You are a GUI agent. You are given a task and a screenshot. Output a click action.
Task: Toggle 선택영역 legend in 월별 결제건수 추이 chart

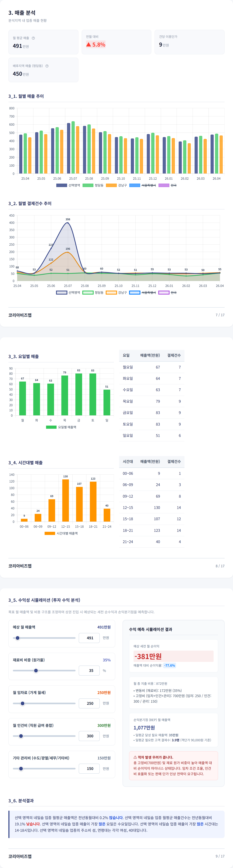click(x=68, y=292)
